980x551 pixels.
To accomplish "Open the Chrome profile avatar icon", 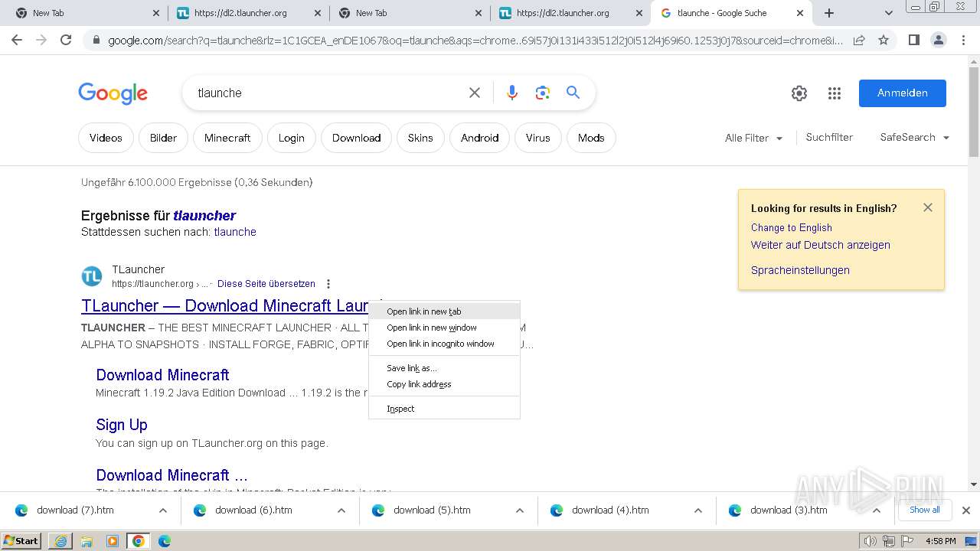I will [938, 40].
